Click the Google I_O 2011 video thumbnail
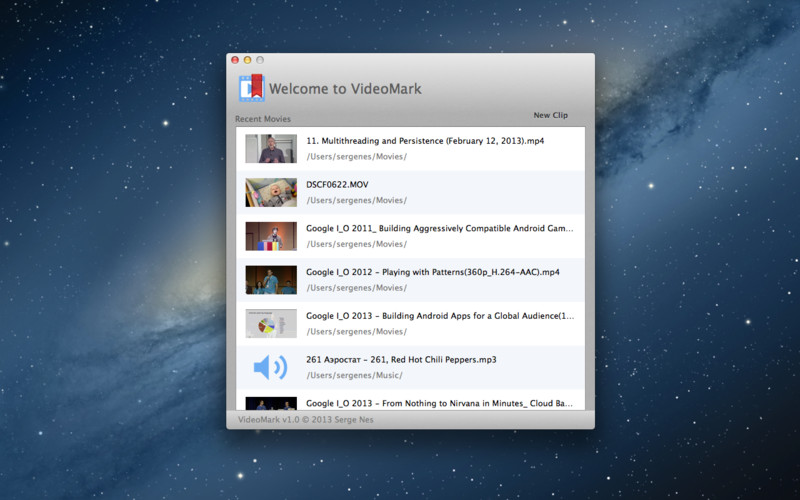Screen dimensions: 800x500 (271, 236)
